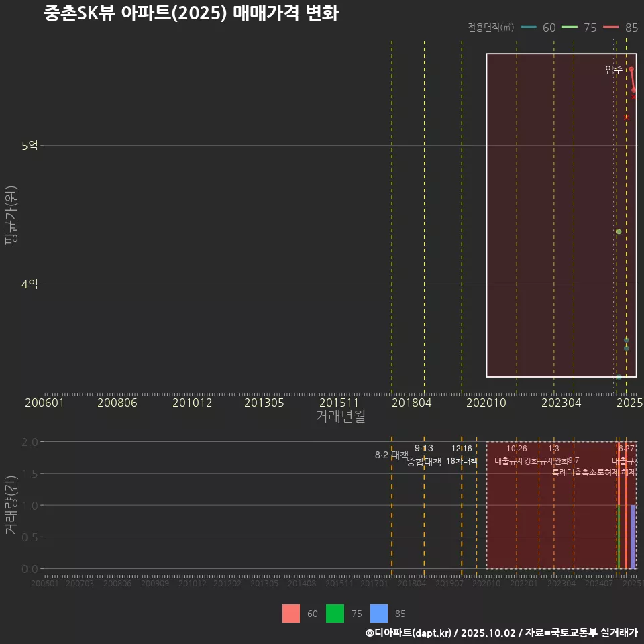The image size is (644, 644).
Task: Click the 75㎡ green line legend marker
Action: pos(570,28)
